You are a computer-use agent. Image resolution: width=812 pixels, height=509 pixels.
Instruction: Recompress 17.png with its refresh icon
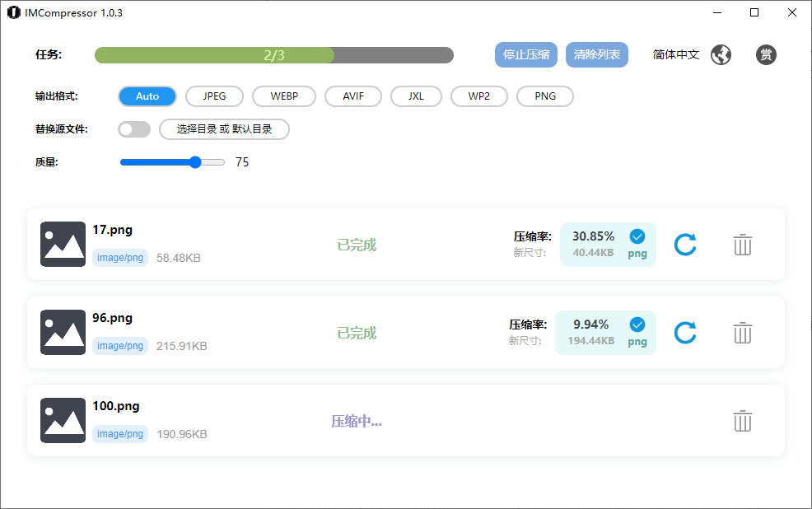tap(684, 245)
